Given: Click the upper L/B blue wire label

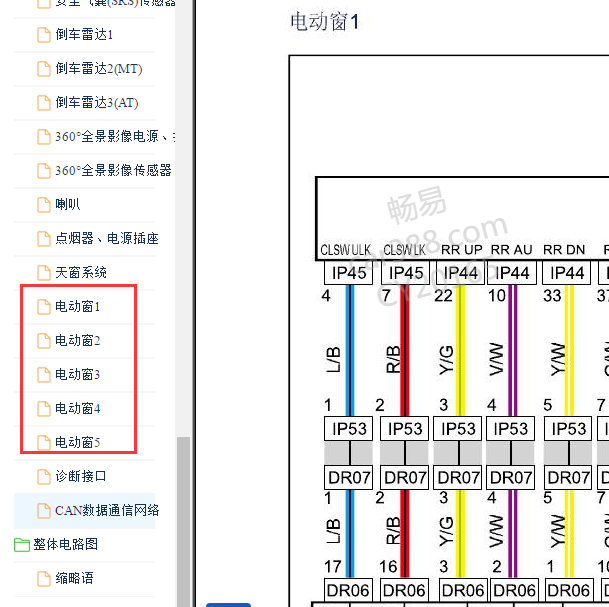Looking at the screenshot, I should point(333,360).
